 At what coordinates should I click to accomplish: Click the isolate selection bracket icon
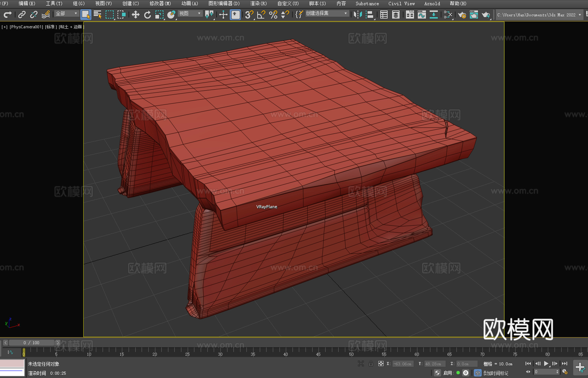tap(361, 364)
